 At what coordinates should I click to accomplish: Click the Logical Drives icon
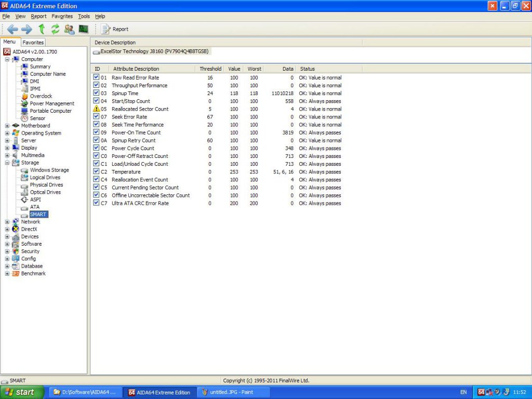pos(24,177)
